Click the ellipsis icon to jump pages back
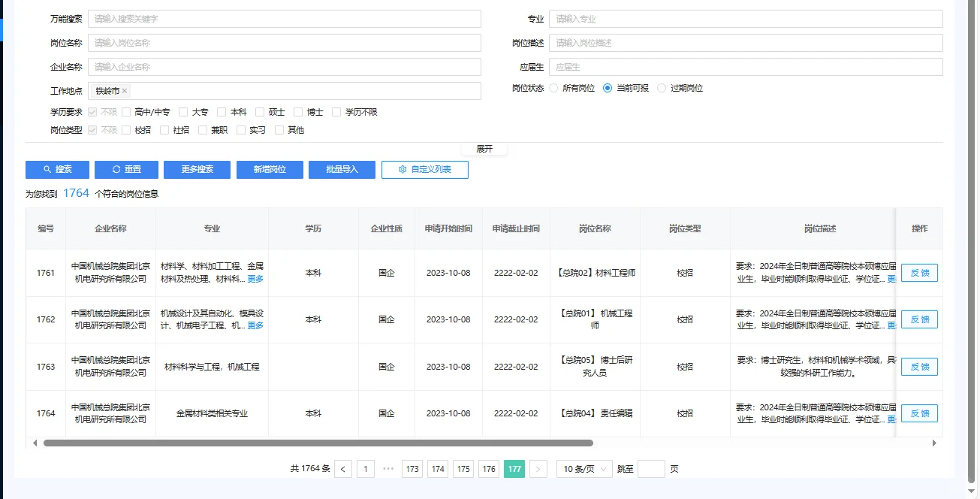Screen dimensions: 980x499 pyautogui.click(x=388, y=468)
